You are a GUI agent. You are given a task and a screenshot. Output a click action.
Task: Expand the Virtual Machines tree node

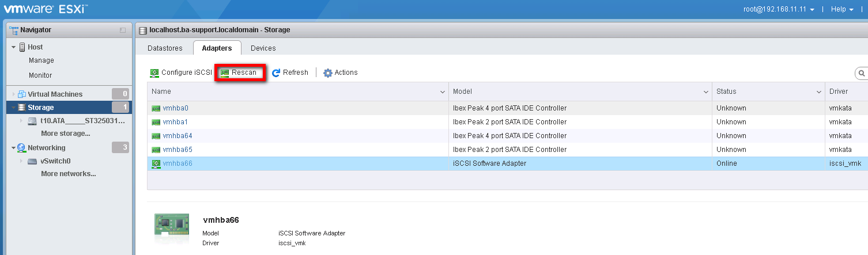pos(14,94)
